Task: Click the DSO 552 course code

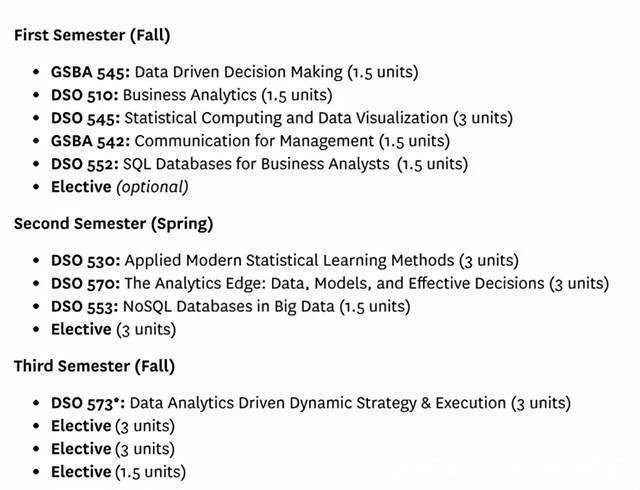Action: (x=84, y=164)
